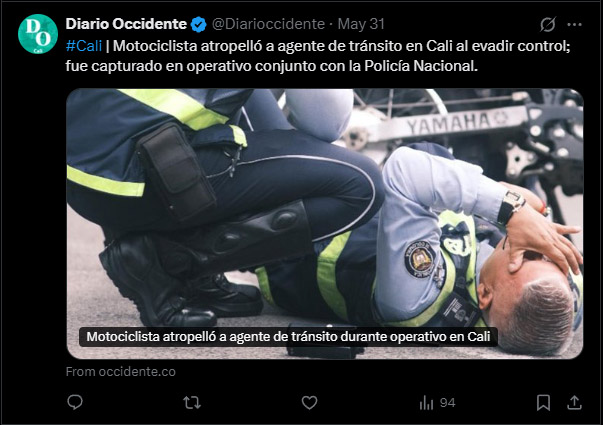Click the 94 view count number
This screenshot has height=425, width=603.
pyautogui.click(x=448, y=403)
